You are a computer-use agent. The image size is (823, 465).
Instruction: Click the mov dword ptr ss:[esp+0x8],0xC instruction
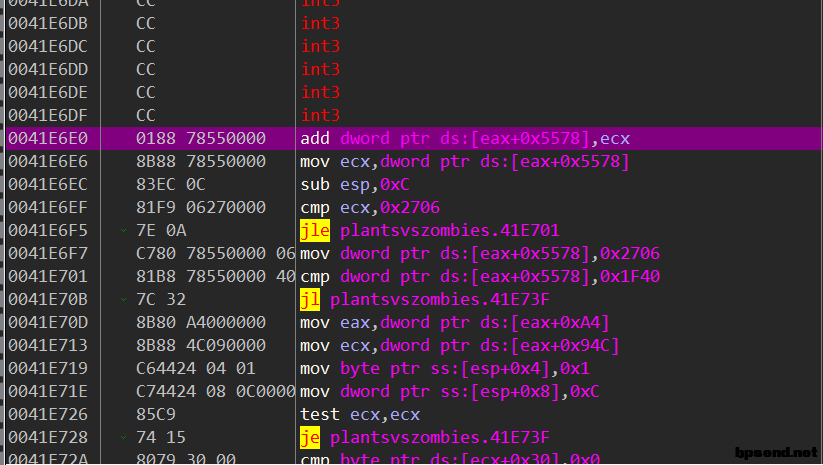coord(449,392)
